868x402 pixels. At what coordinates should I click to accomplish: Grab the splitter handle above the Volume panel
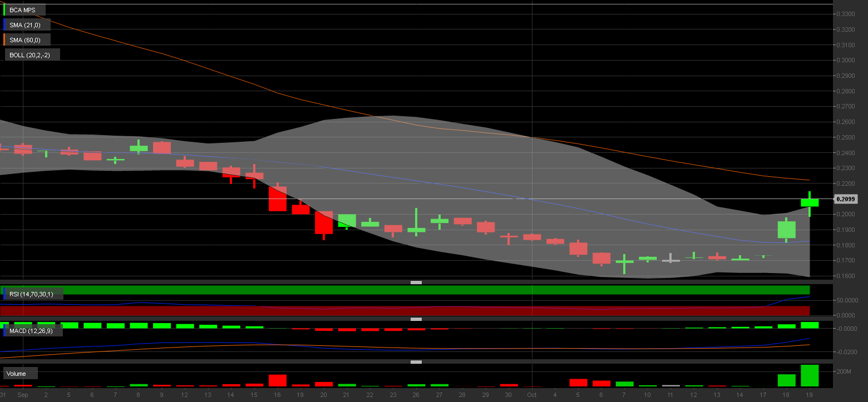pyautogui.click(x=416, y=362)
